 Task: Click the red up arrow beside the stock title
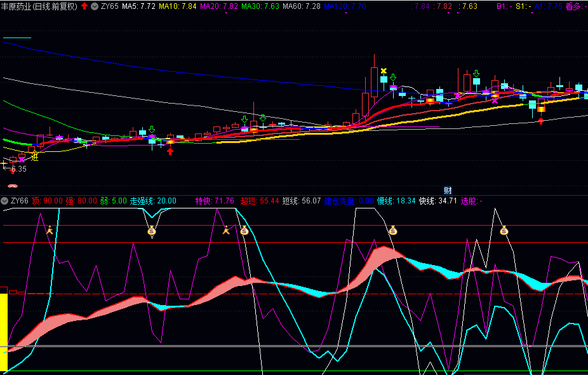point(84,6)
